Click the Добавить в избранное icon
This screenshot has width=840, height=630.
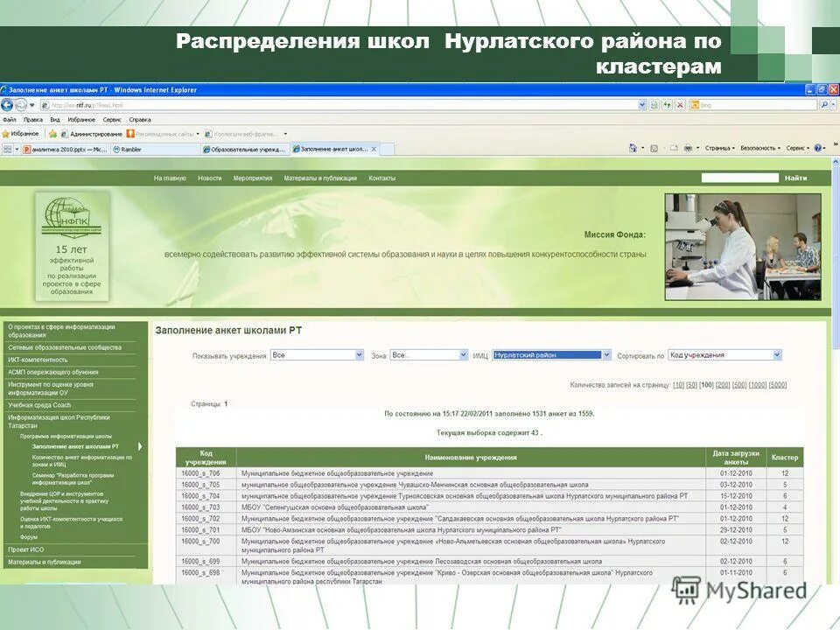pyautogui.click(x=51, y=133)
